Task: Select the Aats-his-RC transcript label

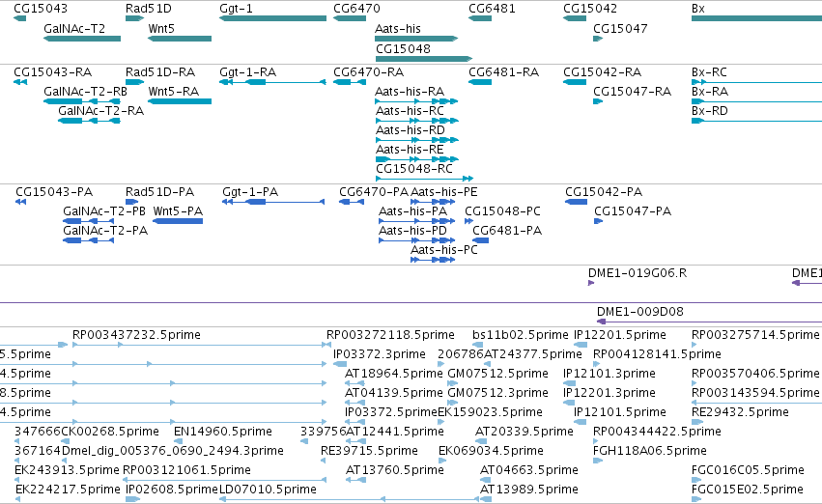Action: coord(410,110)
